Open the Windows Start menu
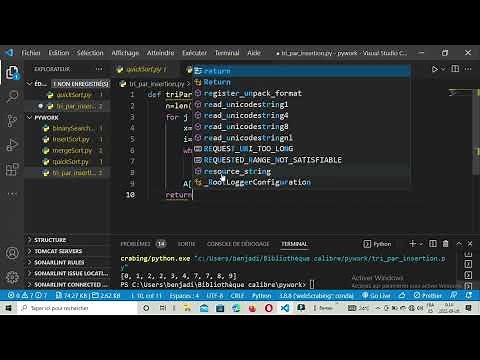 click(8, 308)
